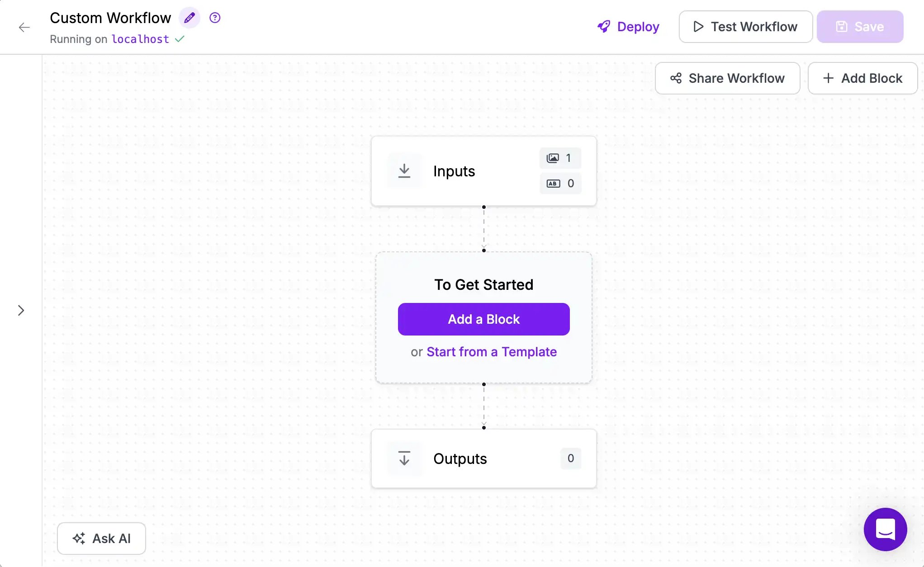Expand the left sidebar chevron
Image resolution: width=924 pixels, height=567 pixels.
pyautogui.click(x=21, y=310)
